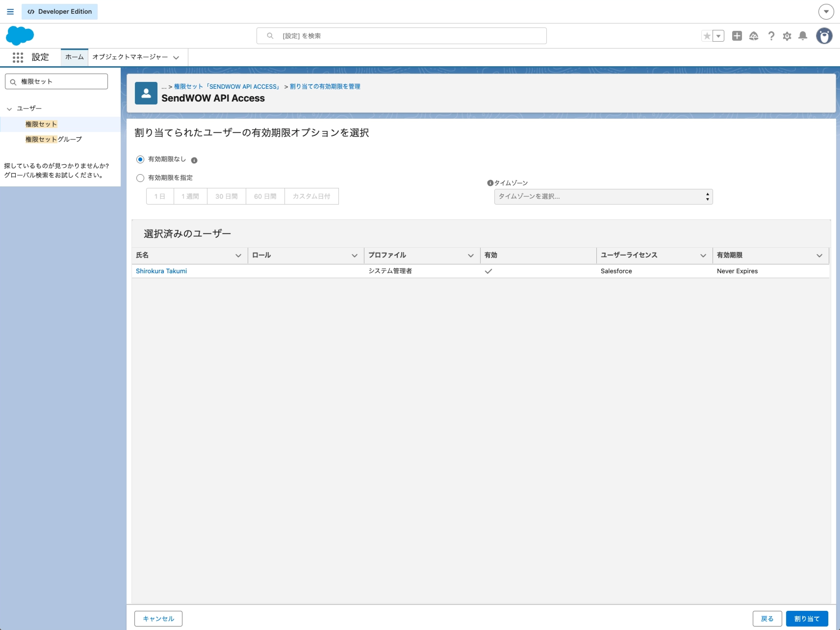Open the ロール column menu chevron
Screen dimensions: 840x630
pos(355,256)
